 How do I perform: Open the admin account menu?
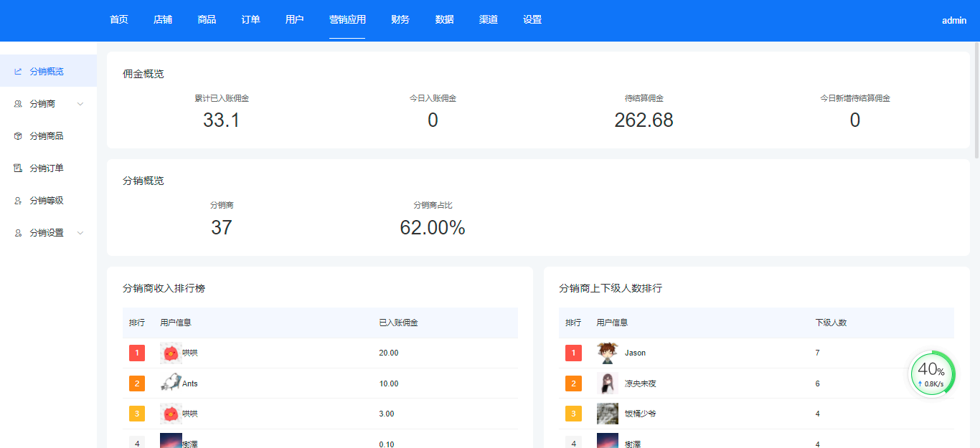coord(953,21)
